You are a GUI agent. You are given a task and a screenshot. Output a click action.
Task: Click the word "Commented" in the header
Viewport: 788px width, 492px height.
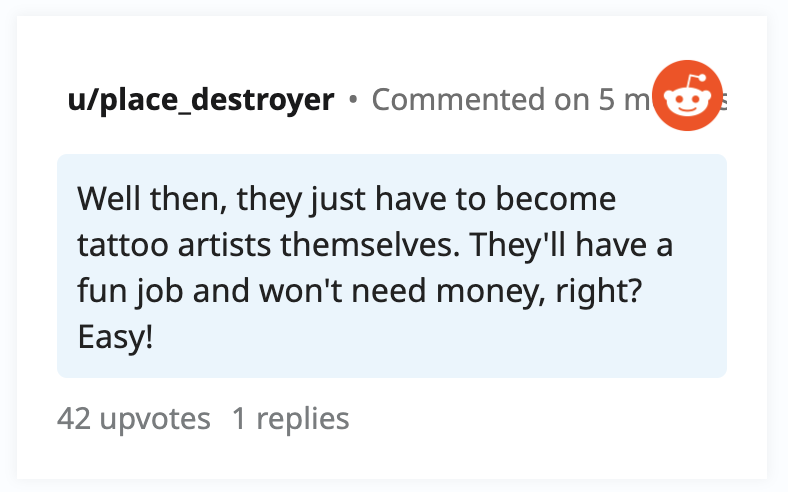(458, 100)
